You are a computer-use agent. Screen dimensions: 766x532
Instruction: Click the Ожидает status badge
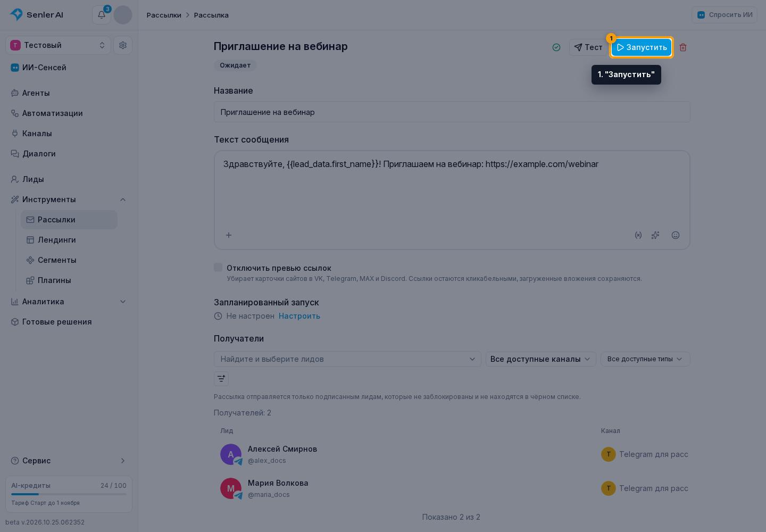(x=235, y=65)
